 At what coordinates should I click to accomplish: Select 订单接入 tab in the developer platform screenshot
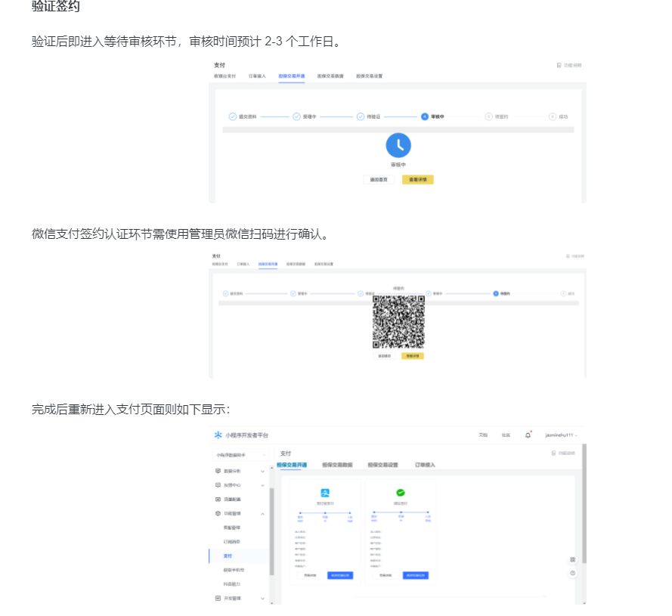(x=425, y=465)
